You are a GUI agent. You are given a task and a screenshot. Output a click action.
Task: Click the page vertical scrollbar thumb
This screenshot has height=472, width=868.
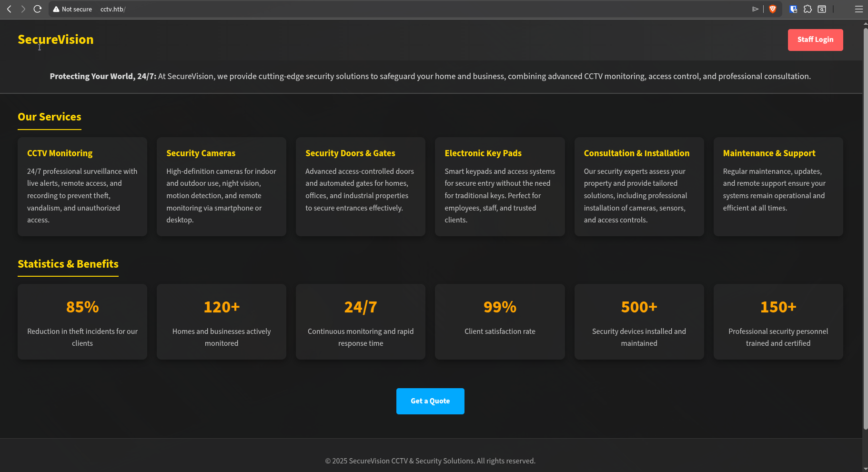[x=865, y=229]
